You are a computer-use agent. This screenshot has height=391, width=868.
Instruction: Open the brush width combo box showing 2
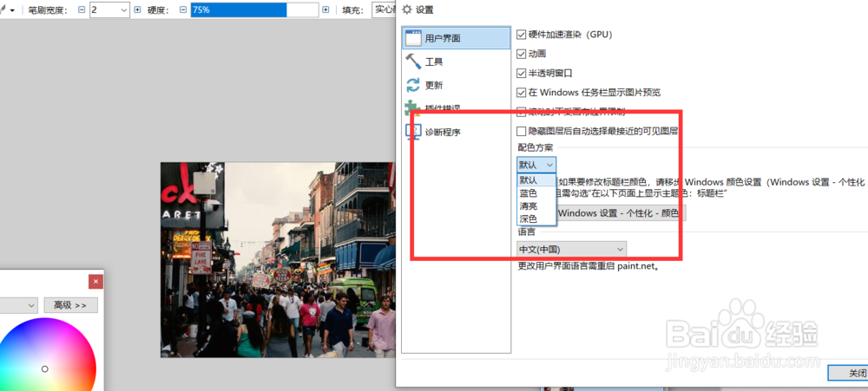(109, 10)
